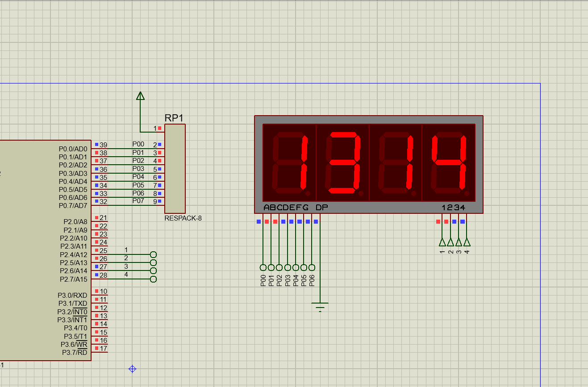Viewport: 588px width, 387px height.
Task: Select triangle terminal 4 under the display
Action: click(x=467, y=242)
